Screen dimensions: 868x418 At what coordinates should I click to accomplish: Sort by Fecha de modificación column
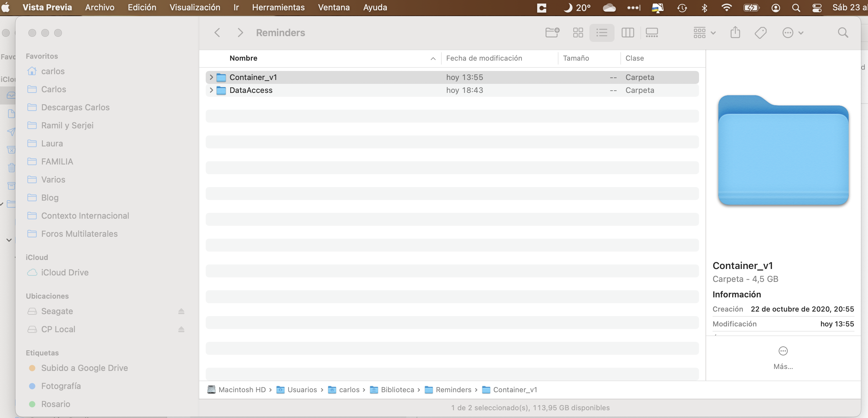point(484,58)
